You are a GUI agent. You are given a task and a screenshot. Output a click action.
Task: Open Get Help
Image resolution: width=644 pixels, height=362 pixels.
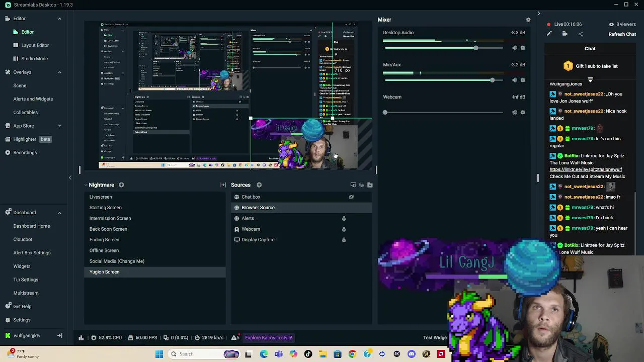click(22, 306)
